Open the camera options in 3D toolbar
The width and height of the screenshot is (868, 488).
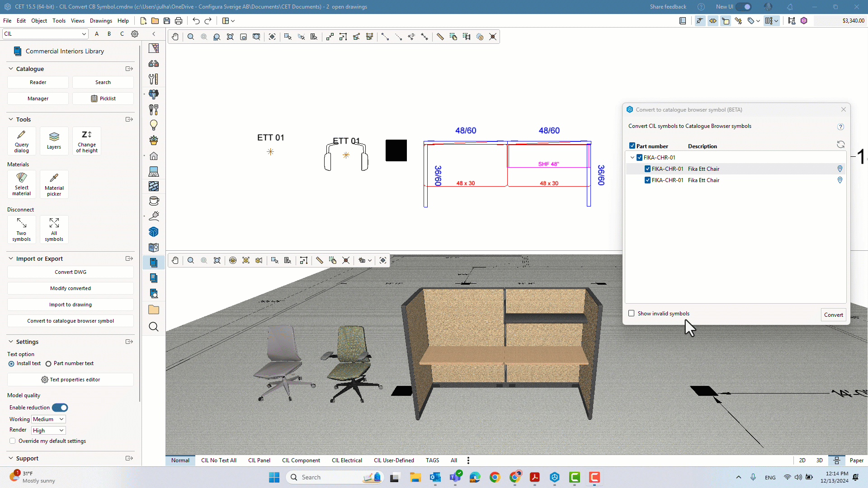(x=365, y=260)
